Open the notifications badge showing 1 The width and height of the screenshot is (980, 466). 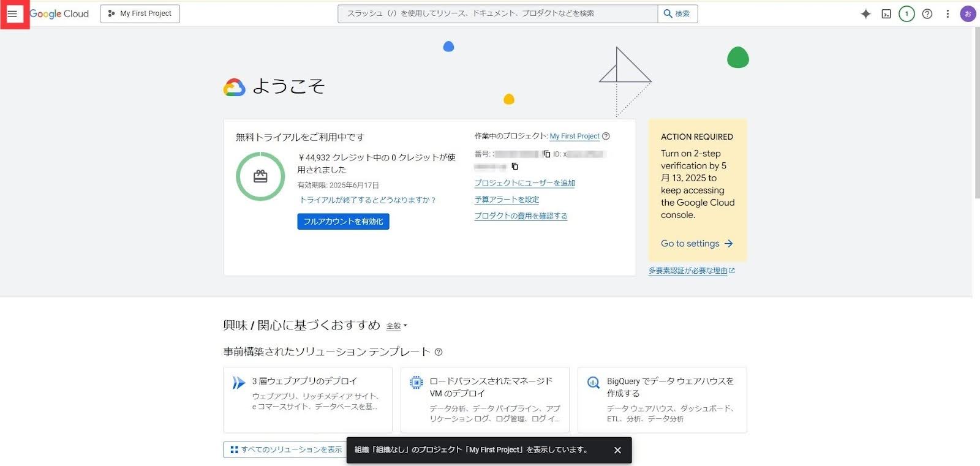[907, 13]
